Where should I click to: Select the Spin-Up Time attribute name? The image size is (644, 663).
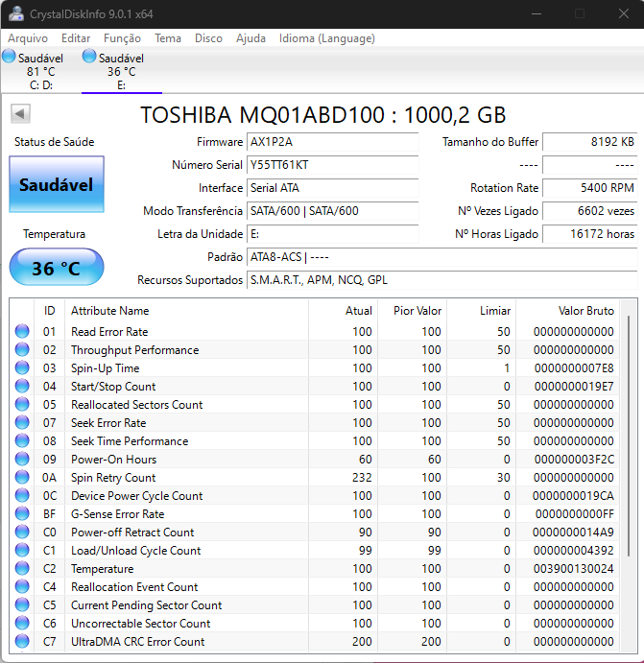coord(105,368)
